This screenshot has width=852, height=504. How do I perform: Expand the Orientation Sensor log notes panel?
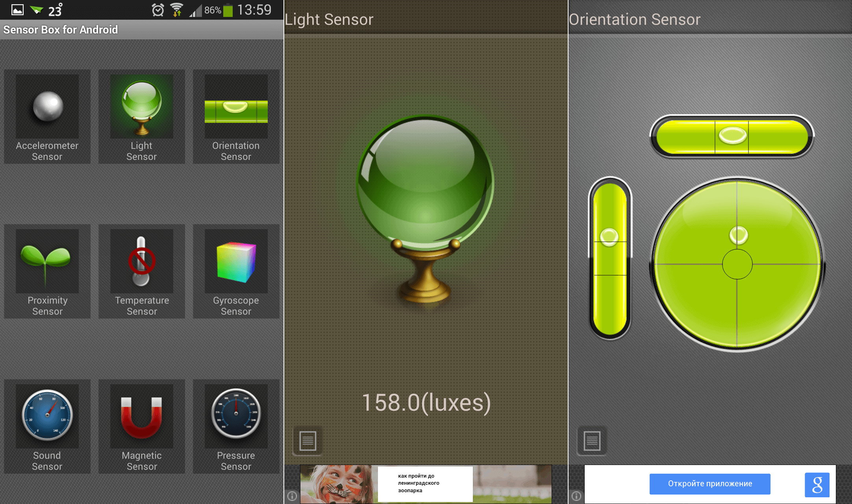[x=592, y=440]
